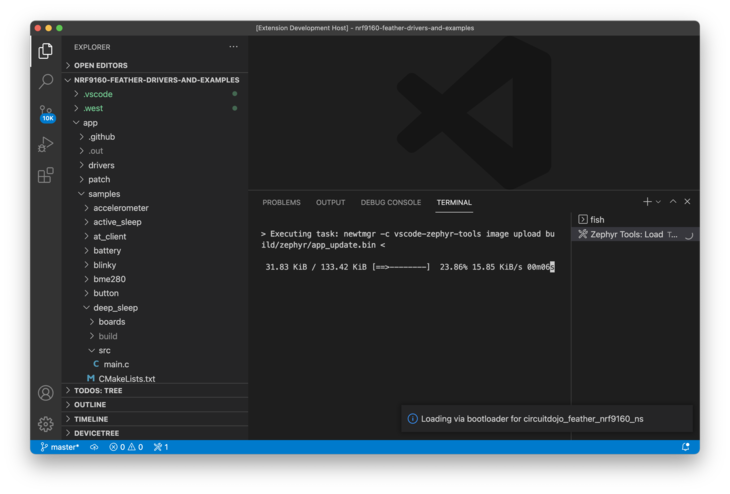Expand the patch folder
This screenshot has width=730, height=494.
[x=155, y=179]
